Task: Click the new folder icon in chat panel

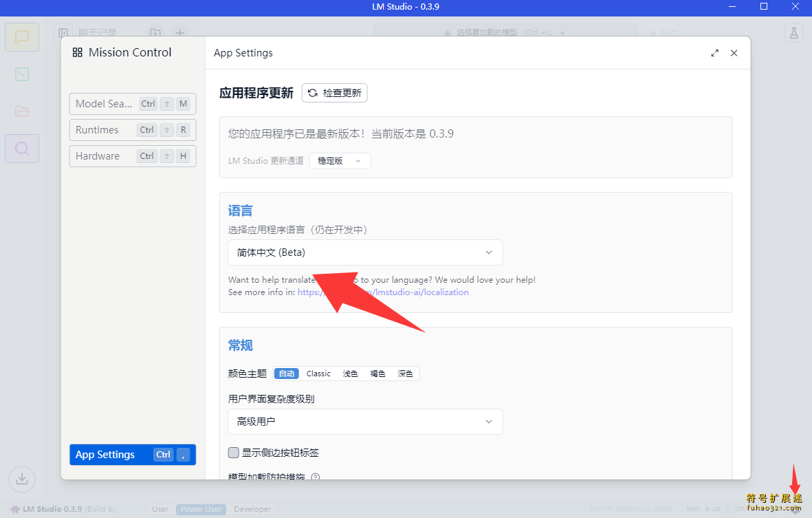Action: pyautogui.click(x=155, y=32)
